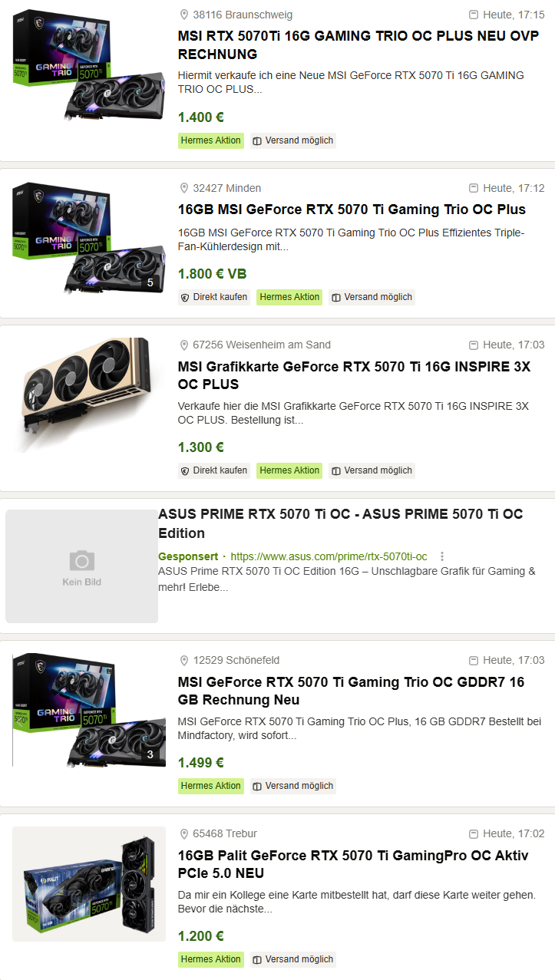Follow the sponsored asus.com prime rtx-5070ti-oc URL

329,556
